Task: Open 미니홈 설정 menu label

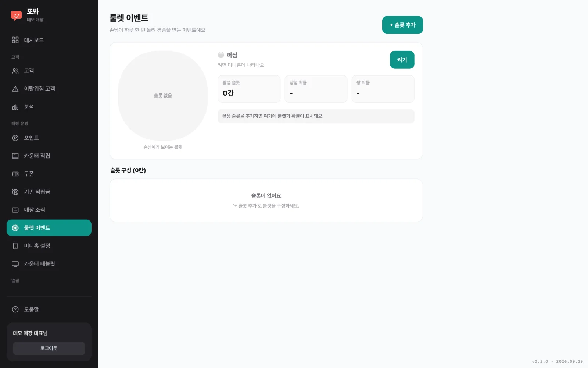Action: point(37,246)
